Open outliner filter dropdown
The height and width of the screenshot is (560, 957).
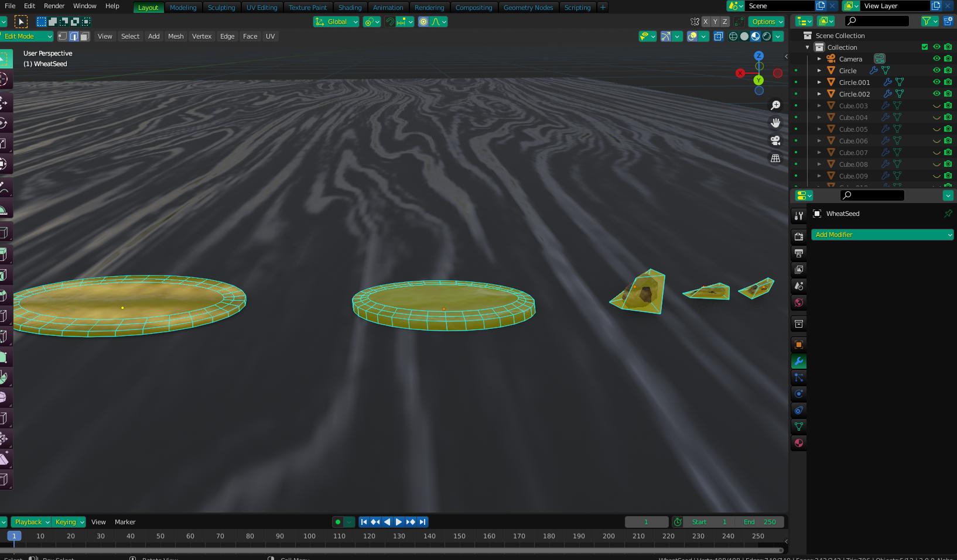[x=929, y=21]
